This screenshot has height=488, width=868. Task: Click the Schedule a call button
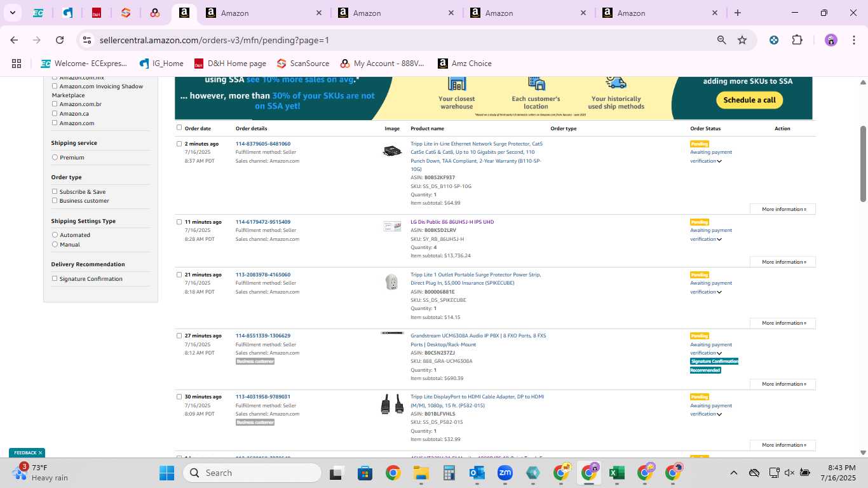[750, 100]
